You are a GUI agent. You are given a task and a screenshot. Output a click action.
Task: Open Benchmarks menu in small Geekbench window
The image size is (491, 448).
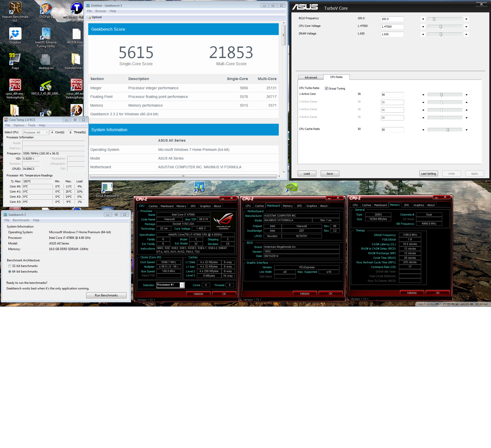tap(21, 220)
